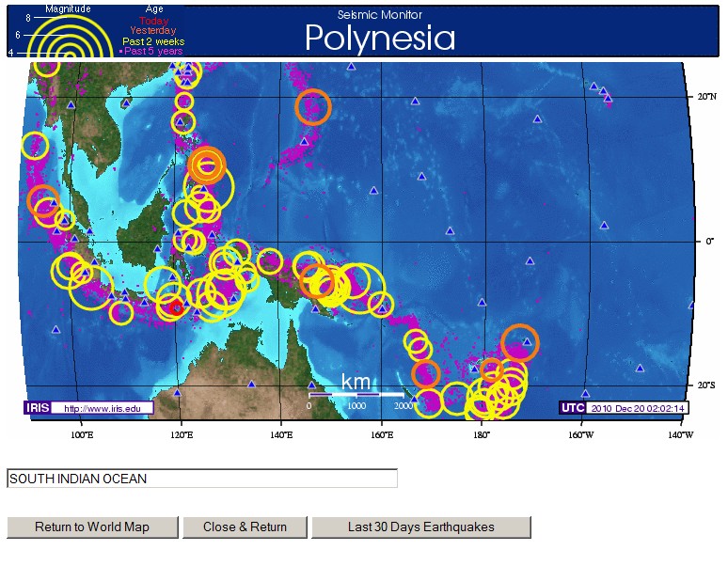Click the 140°W longitude label
This screenshot has height=566, width=728.
681,435
